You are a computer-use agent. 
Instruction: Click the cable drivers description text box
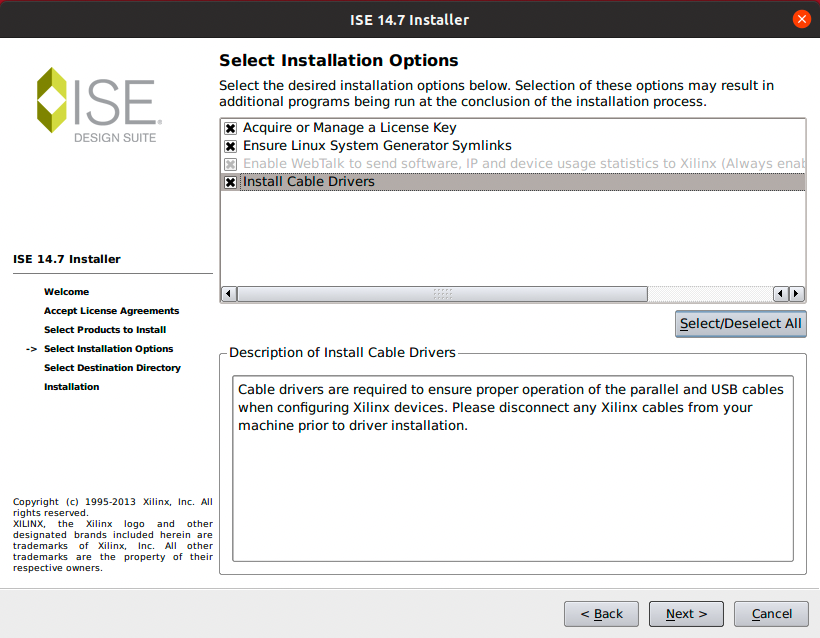click(512, 469)
